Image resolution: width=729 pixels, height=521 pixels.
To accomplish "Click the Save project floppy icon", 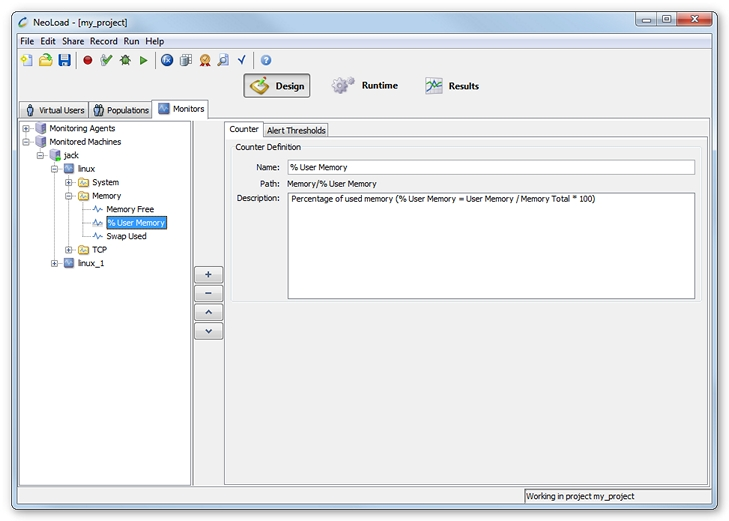I will 64,61.
